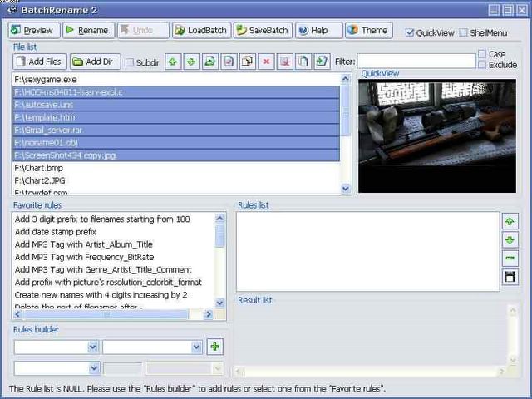Click Favorite rules horizontal scroll right arrow
The image size is (532, 399).
pyautogui.click(x=209, y=314)
